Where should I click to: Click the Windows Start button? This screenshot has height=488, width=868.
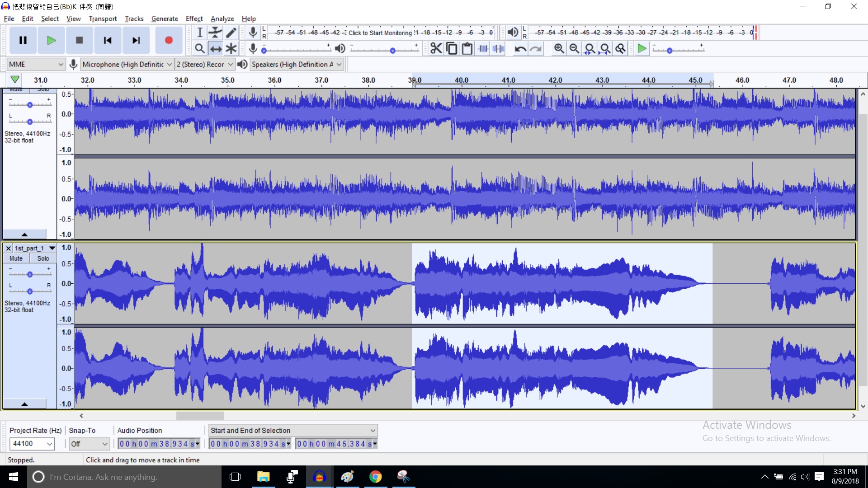(x=14, y=477)
